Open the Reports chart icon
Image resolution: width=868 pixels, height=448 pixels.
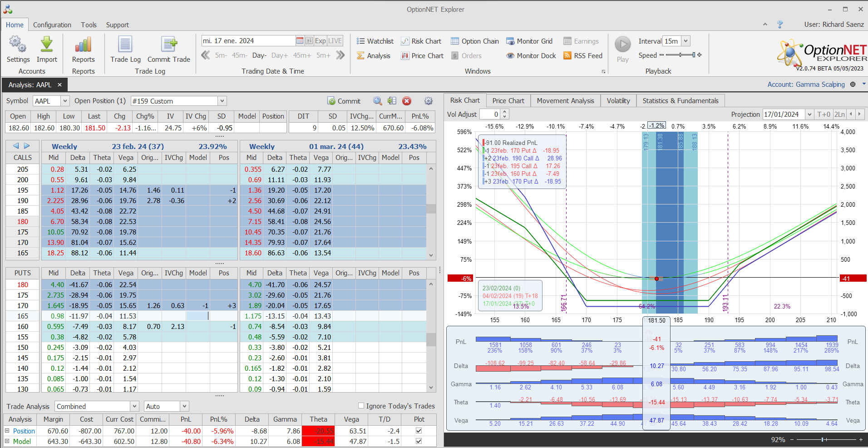point(83,45)
